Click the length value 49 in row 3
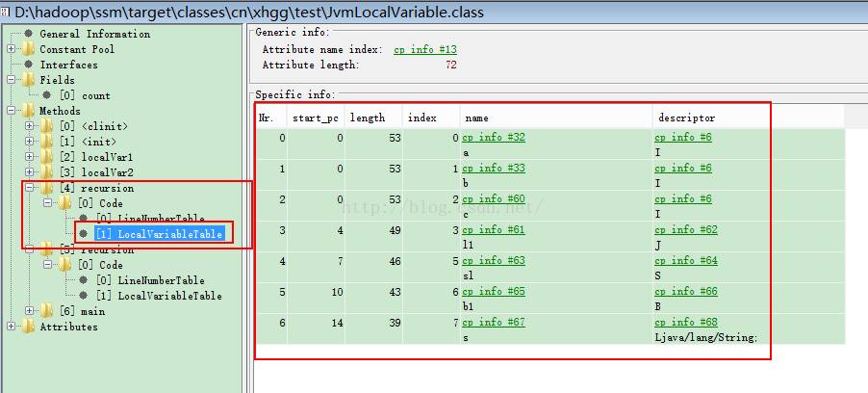The width and height of the screenshot is (868, 393). pos(395,229)
